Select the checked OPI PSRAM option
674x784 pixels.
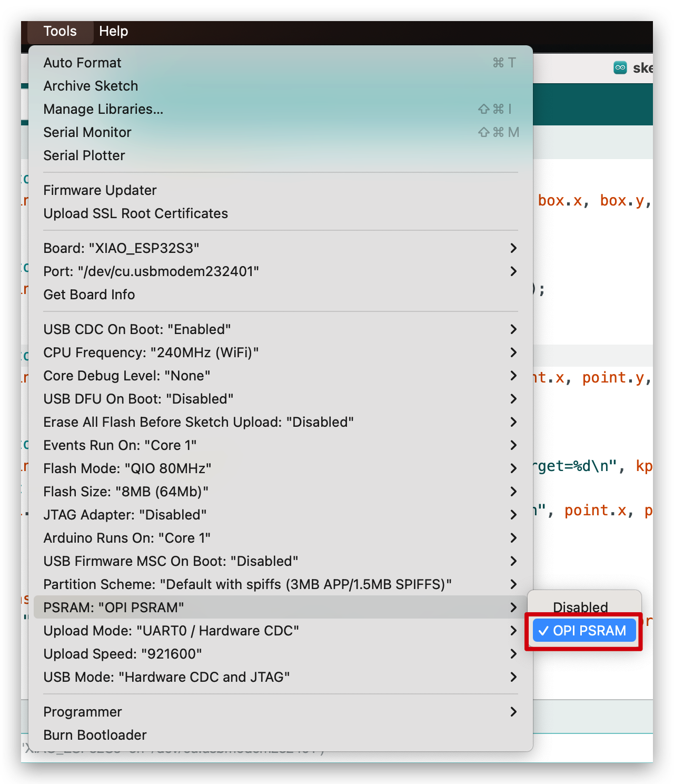pyautogui.click(x=584, y=631)
